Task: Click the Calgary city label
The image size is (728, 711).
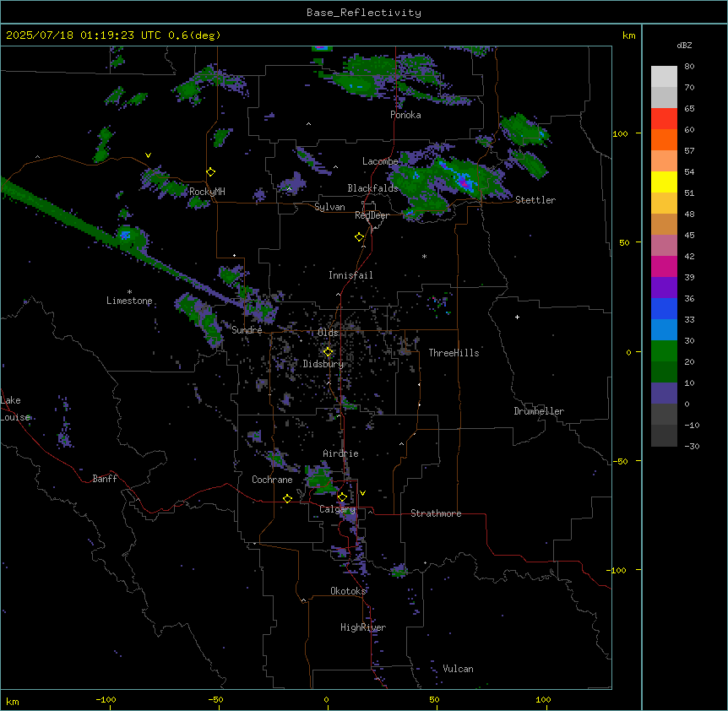Action: point(337,509)
